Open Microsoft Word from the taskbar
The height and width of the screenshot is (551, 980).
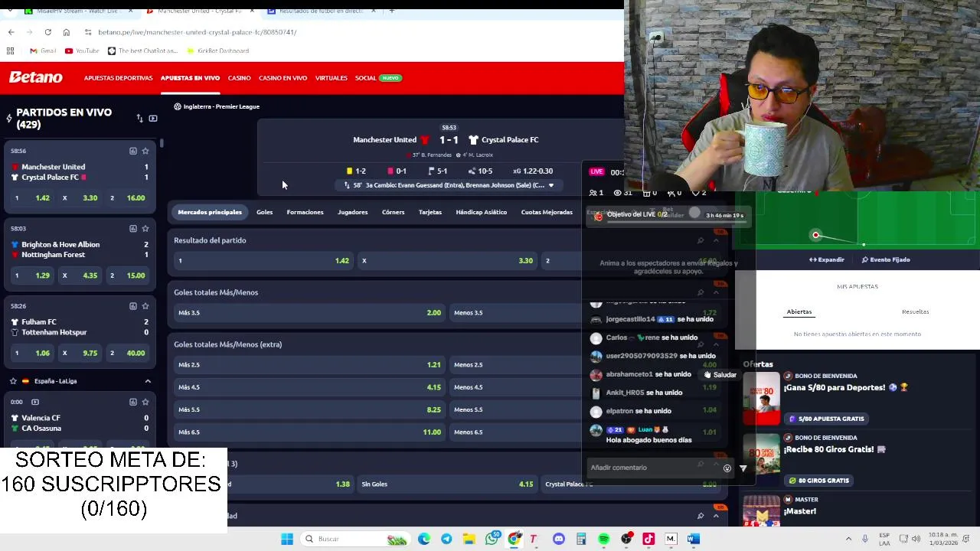693,539
